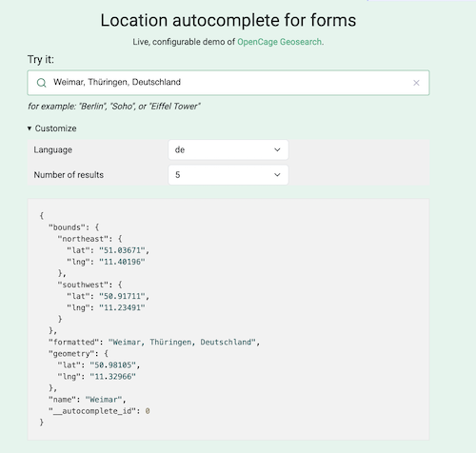Click the "northeast" key in JSON

[x=83, y=239]
